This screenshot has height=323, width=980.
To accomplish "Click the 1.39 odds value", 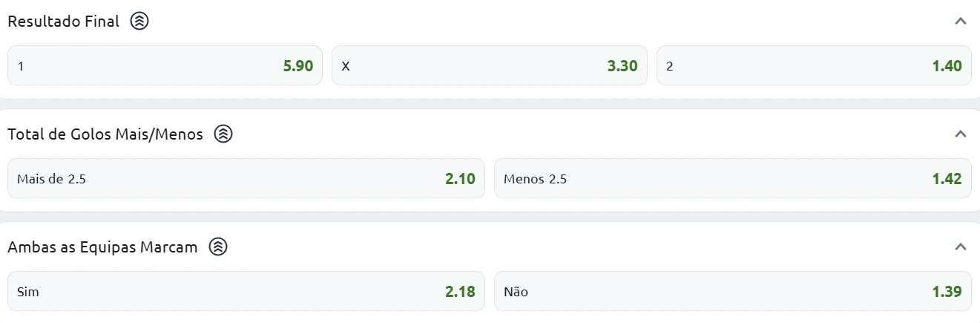I will 947,292.
